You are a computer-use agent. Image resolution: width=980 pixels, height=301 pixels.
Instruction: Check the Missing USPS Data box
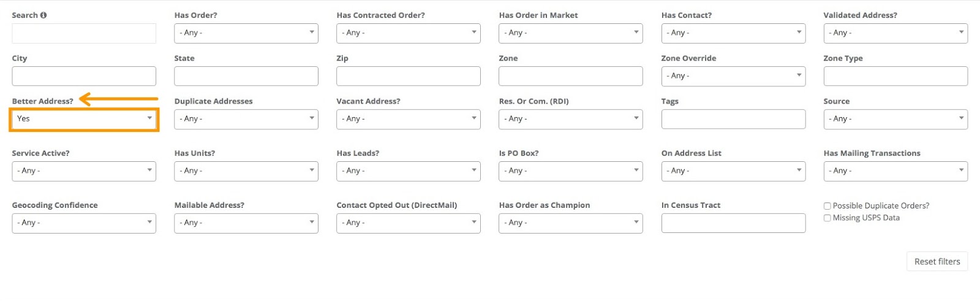[x=827, y=218]
